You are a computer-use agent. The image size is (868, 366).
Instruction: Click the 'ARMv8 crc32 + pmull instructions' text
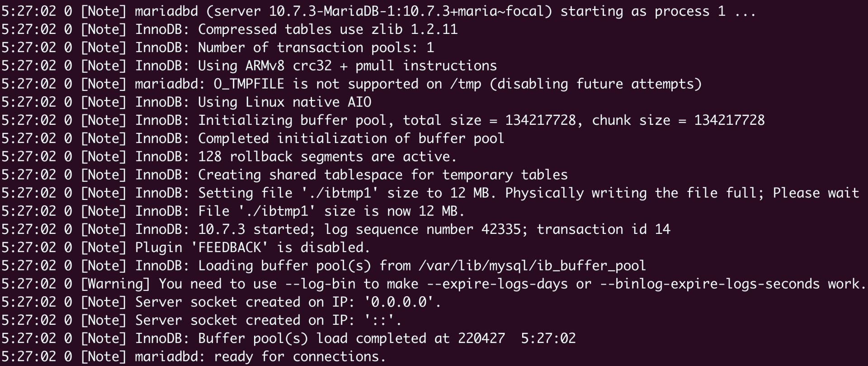coord(371,66)
